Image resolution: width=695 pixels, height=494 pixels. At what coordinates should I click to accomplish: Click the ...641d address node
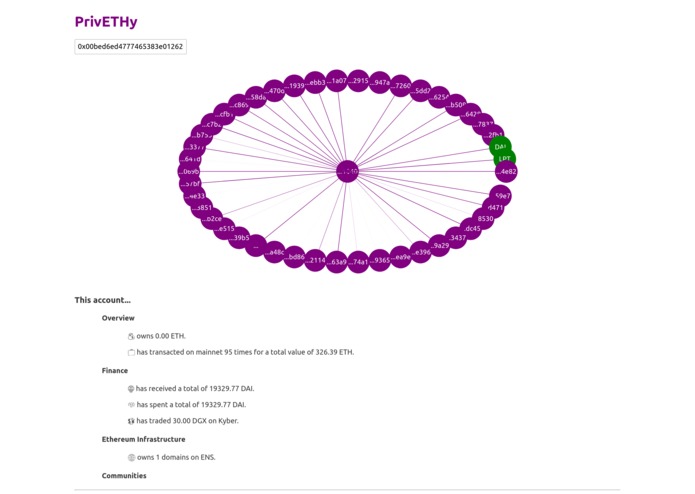(191, 159)
